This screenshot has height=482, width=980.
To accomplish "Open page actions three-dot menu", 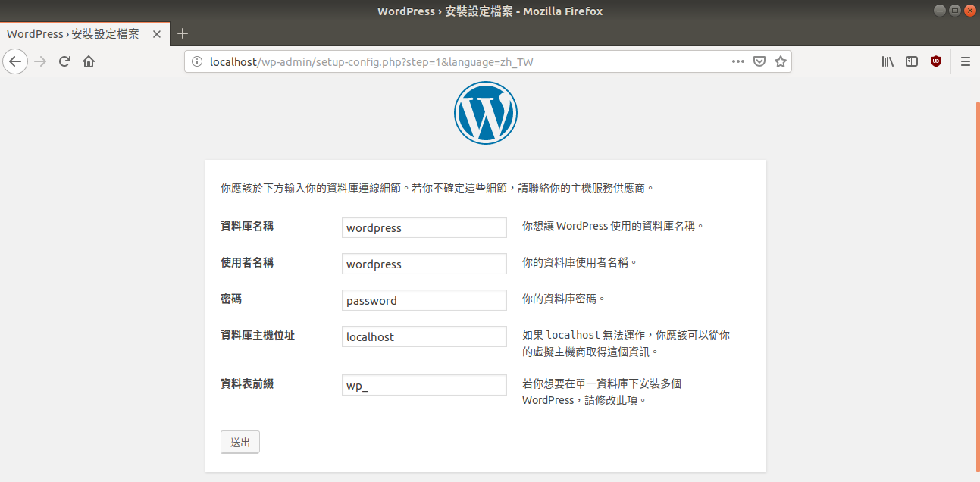I will pyautogui.click(x=737, y=61).
